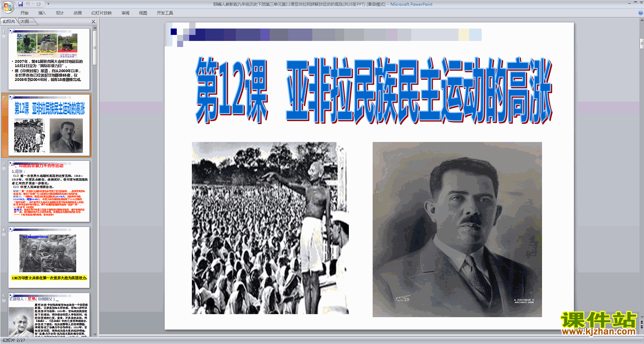Open PowerPoint help question mark icon
The image size is (644, 344).
tap(640, 13)
